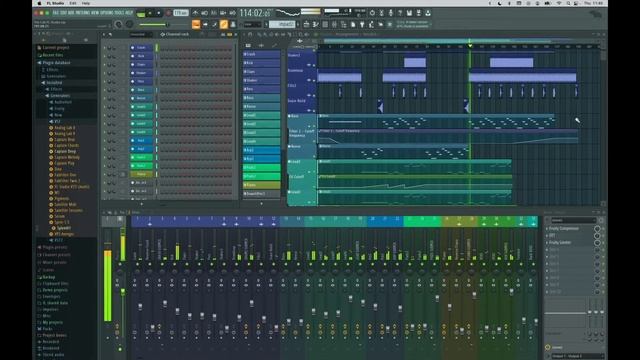This screenshot has width=640, height=360.
Task: Toggle overdub blend recording
Action: 223,13
